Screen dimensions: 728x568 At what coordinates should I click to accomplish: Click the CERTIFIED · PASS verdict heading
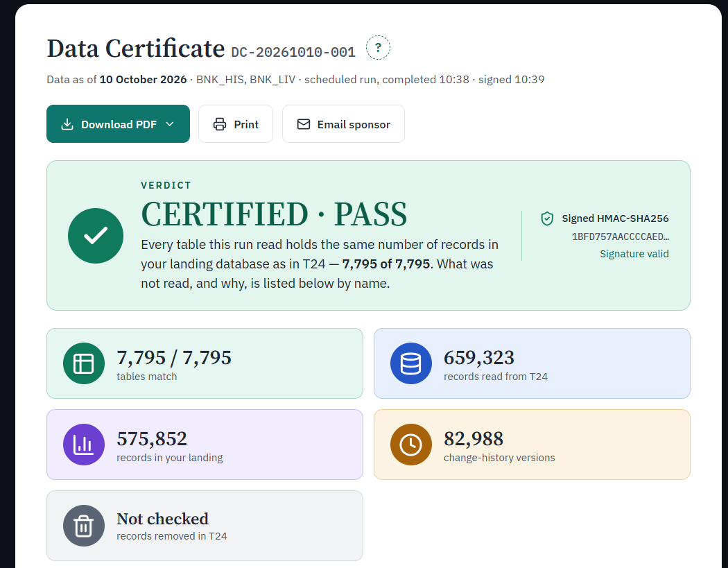(274, 214)
